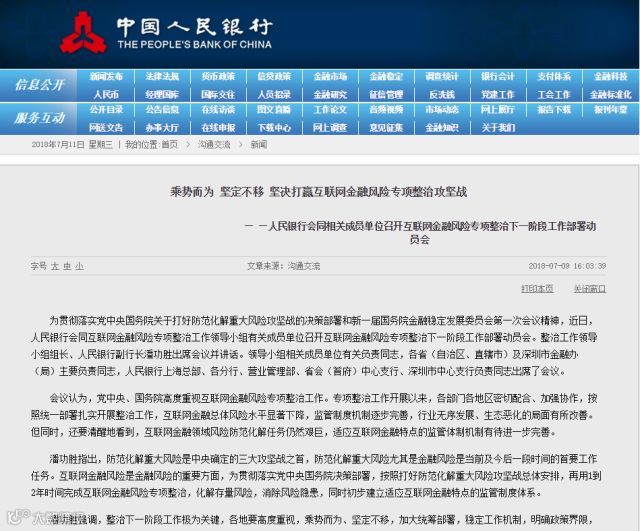640x531 pixels.
Task: Open the 金融稳定 menu item
Action: (x=386, y=76)
